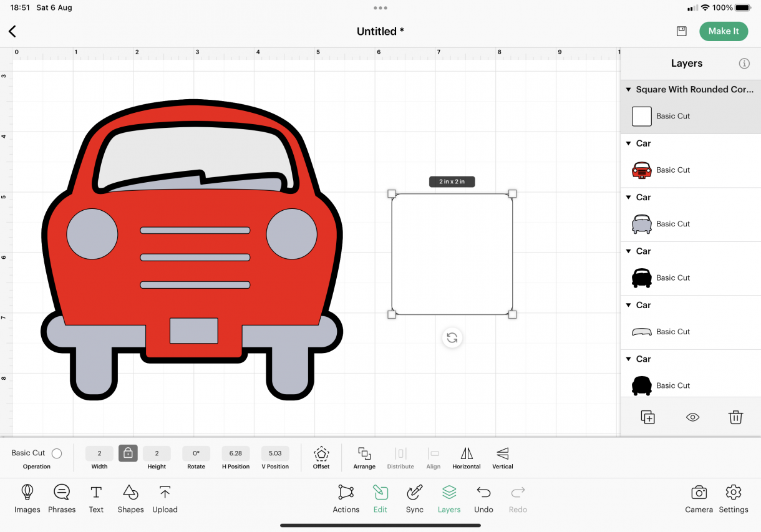Open the Images library
Image resolution: width=761 pixels, height=532 pixels.
[x=27, y=499]
